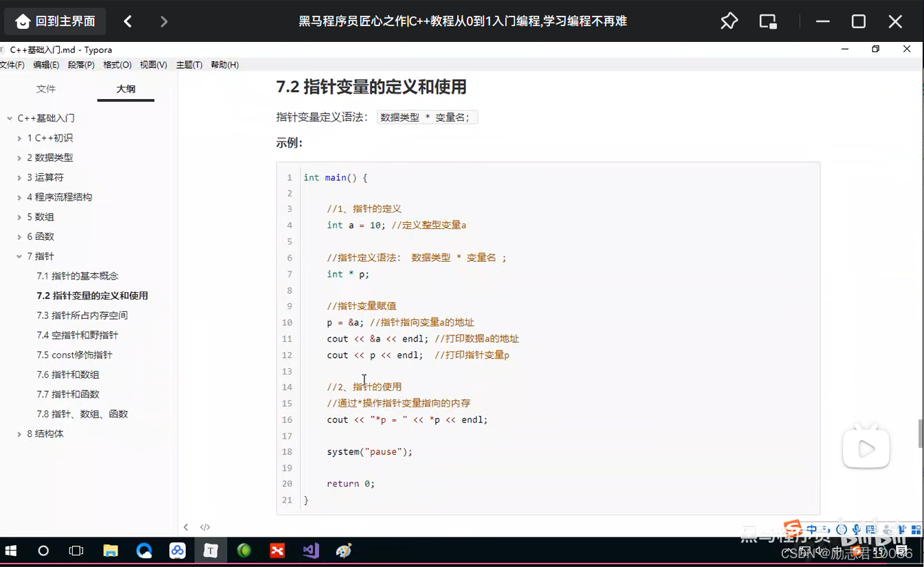Click code line system("pause");

point(370,452)
